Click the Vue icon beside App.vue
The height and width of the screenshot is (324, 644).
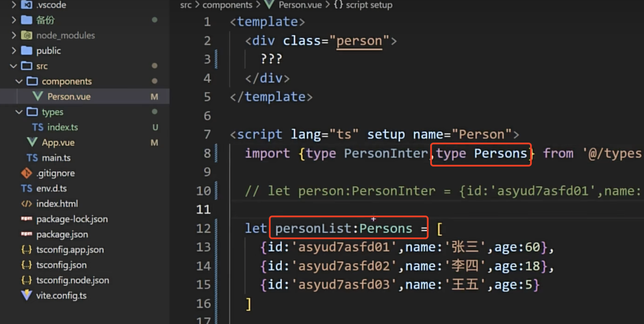pos(32,143)
